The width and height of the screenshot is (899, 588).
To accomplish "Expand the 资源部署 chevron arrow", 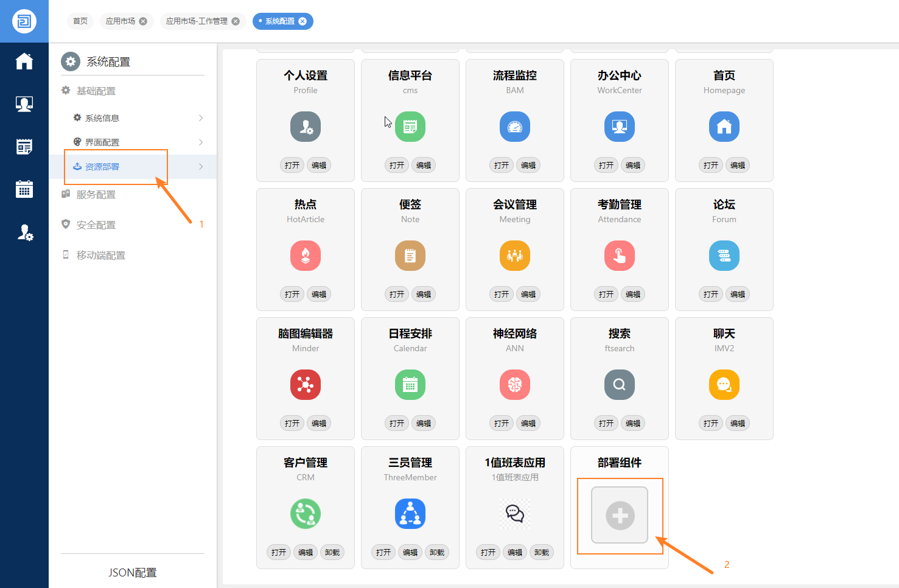I will 201,167.
